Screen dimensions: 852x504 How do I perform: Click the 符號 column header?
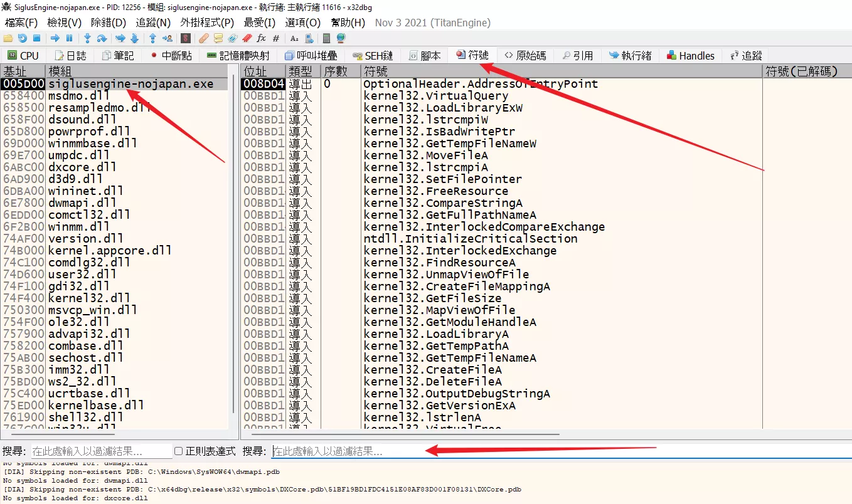(375, 71)
